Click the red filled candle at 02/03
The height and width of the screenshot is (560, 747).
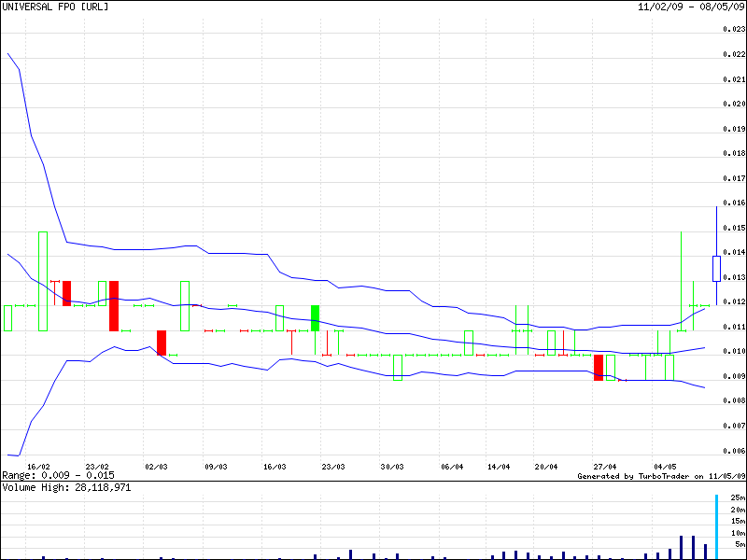pos(162,343)
